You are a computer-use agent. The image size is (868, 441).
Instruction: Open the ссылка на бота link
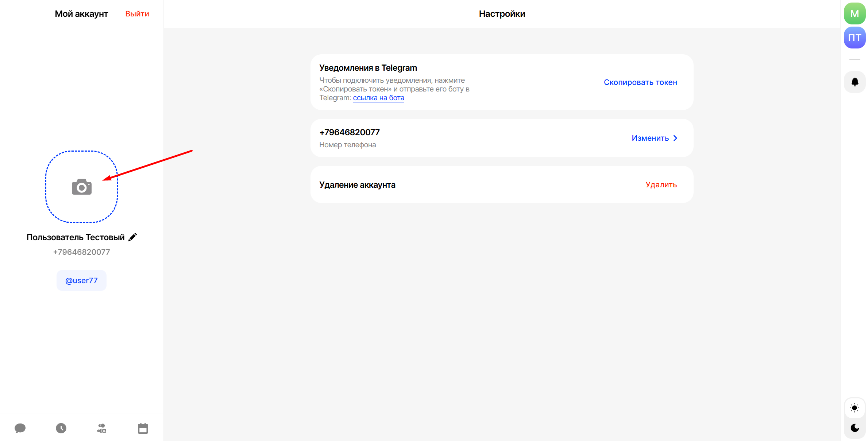pyautogui.click(x=378, y=98)
